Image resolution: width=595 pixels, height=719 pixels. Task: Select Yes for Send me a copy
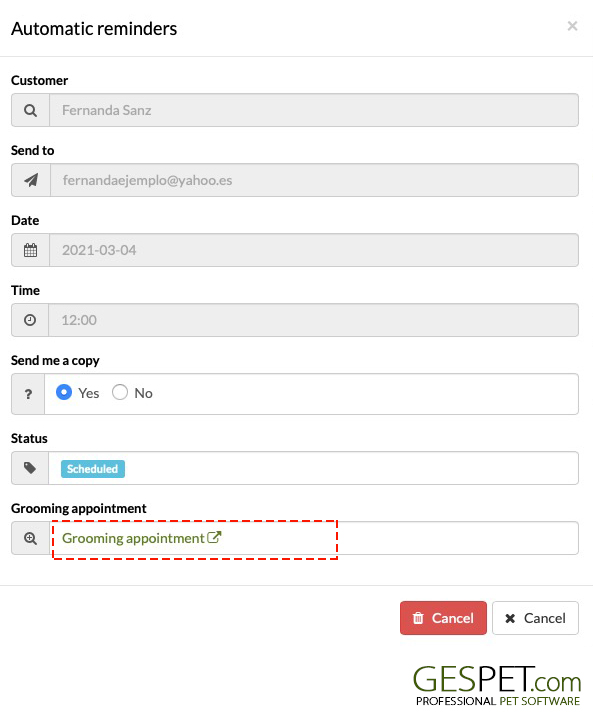coord(64,393)
